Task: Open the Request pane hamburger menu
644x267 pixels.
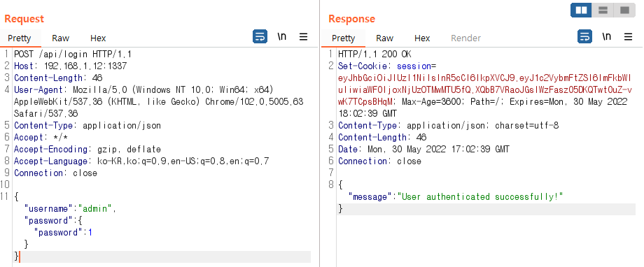Action: (x=304, y=37)
